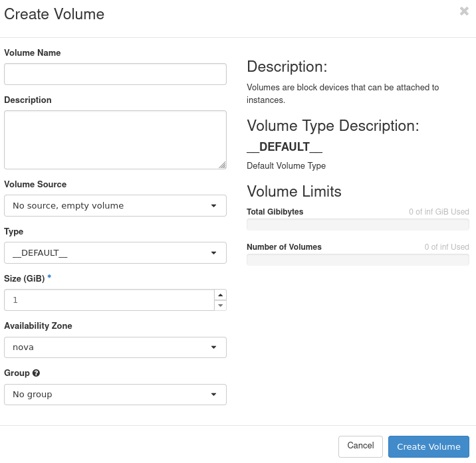The width and height of the screenshot is (476, 463).
Task: Grab the Description box resize handle
Action: click(222, 165)
